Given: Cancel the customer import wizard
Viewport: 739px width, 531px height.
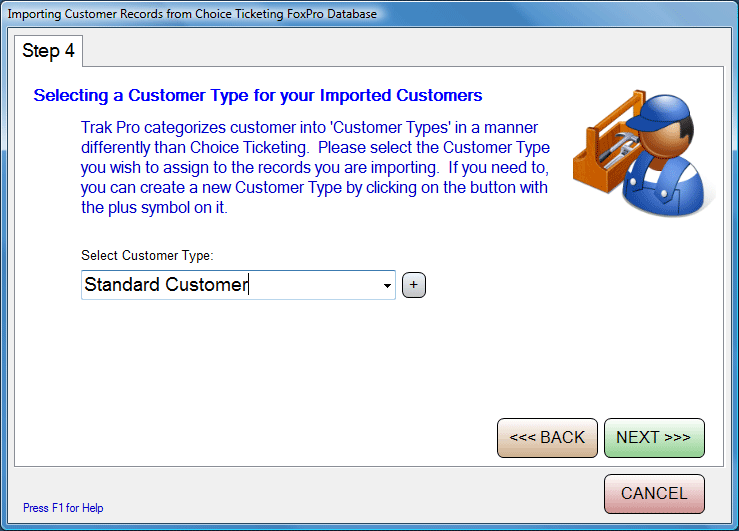Looking at the screenshot, I should [654, 494].
